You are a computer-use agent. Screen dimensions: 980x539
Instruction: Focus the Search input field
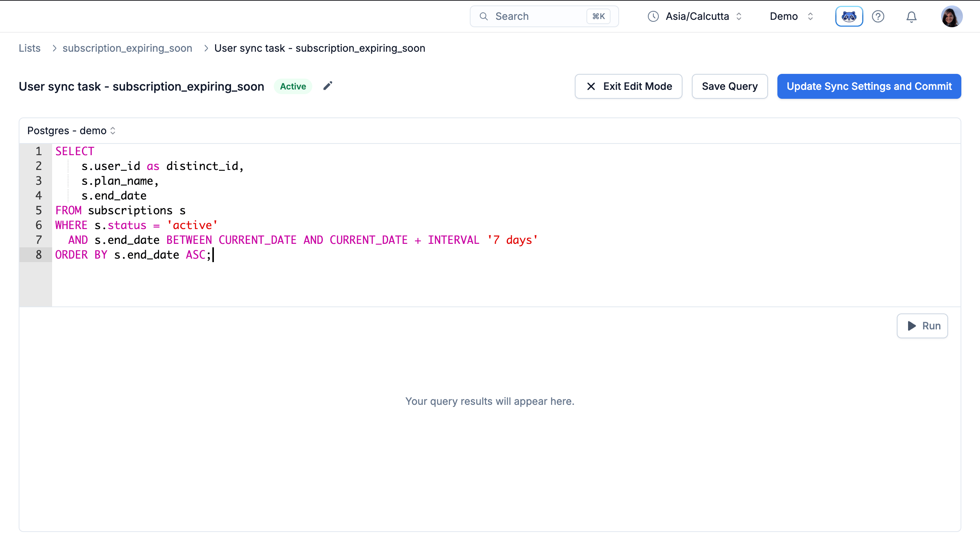[544, 16]
